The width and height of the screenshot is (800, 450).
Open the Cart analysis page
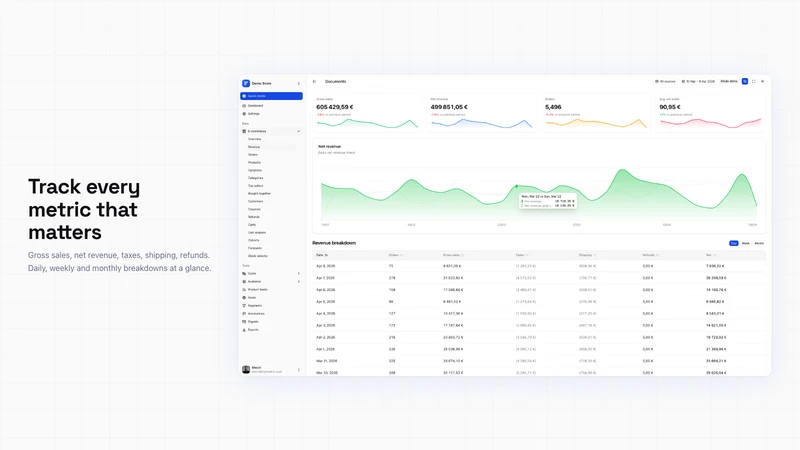(x=257, y=233)
